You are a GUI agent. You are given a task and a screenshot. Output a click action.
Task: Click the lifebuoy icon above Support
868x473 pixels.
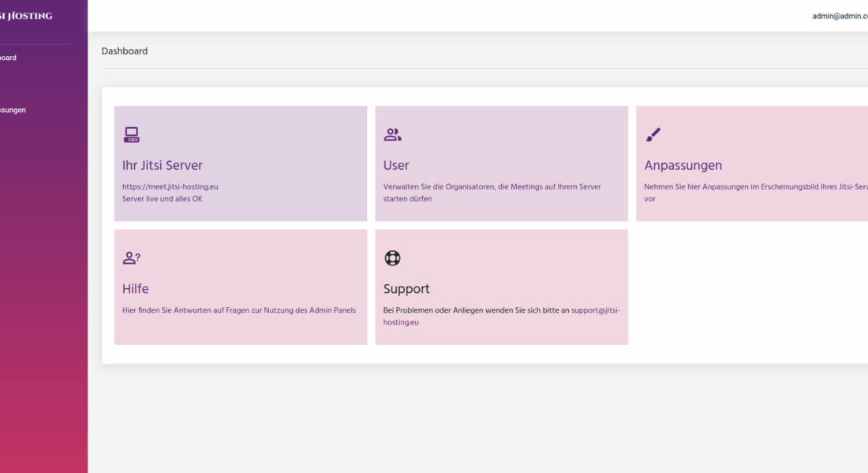[x=392, y=258]
